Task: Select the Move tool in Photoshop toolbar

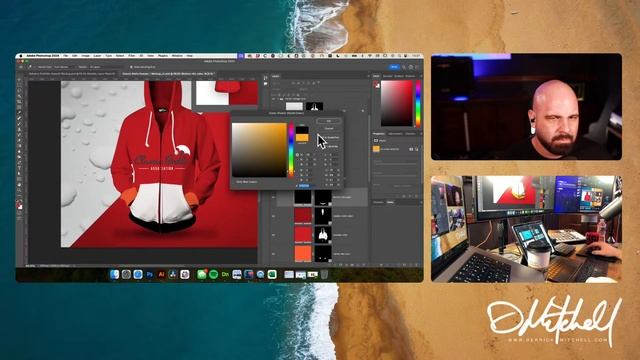Action: pos(19,80)
